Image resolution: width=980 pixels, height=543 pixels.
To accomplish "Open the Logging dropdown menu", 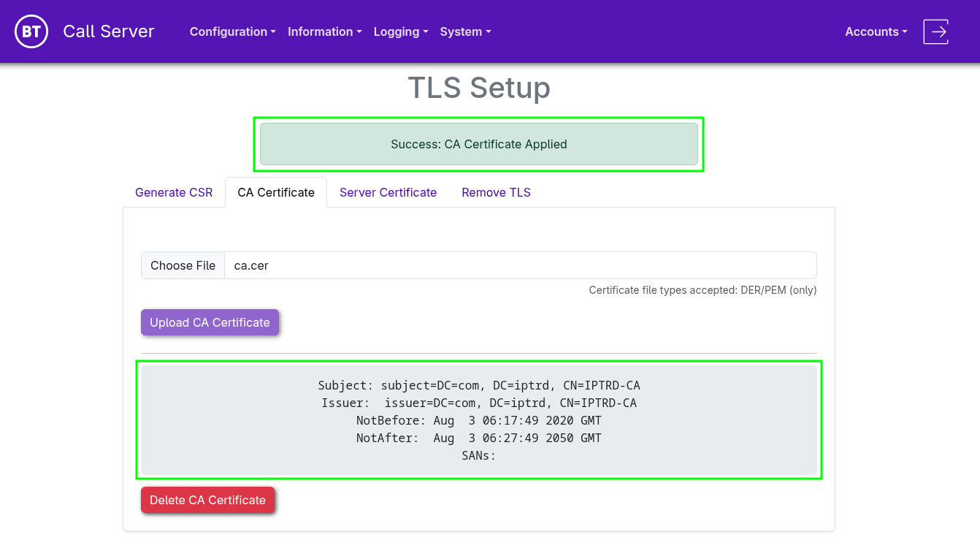I will 402,31.
